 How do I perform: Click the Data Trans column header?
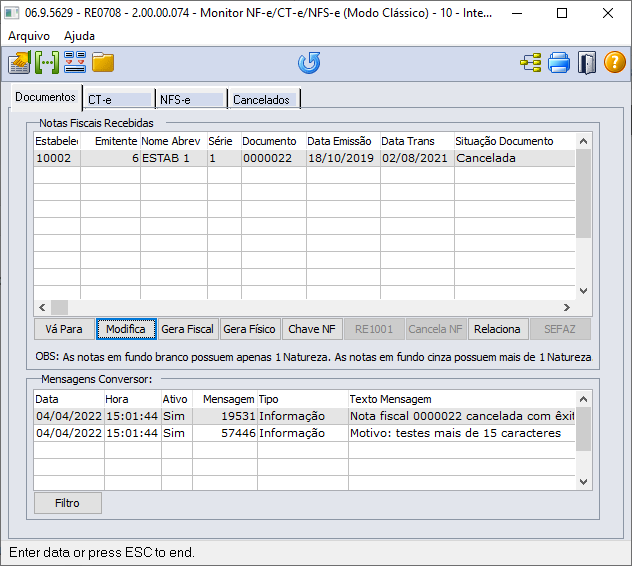pyautogui.click(x=417, y=141)
